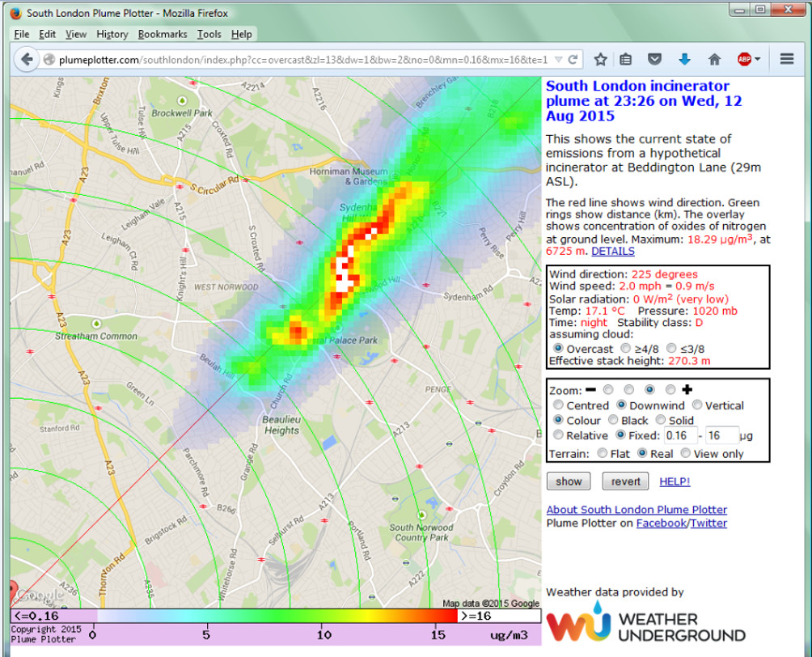812x657 pixels.
Task: Select the Overcast cloud option
Action: click(x=558, y=348)
